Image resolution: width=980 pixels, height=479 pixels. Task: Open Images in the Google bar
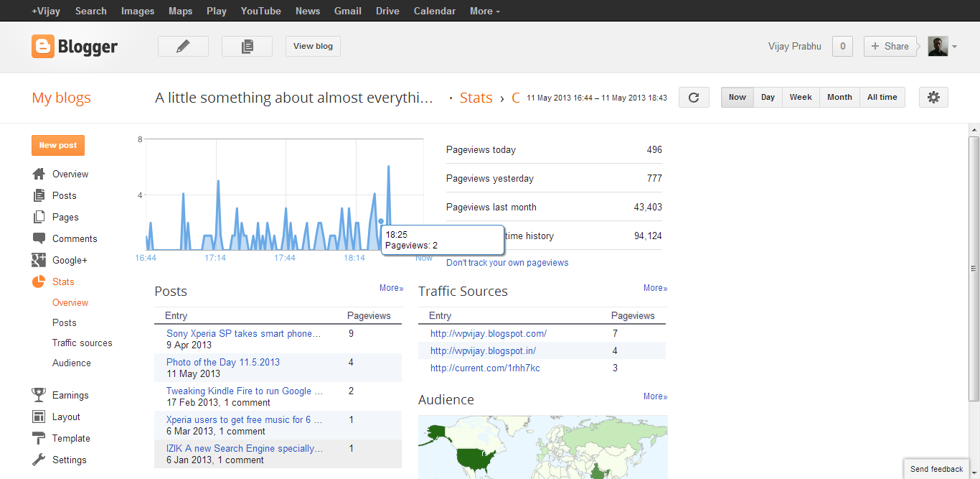click(x=138, y=11)
